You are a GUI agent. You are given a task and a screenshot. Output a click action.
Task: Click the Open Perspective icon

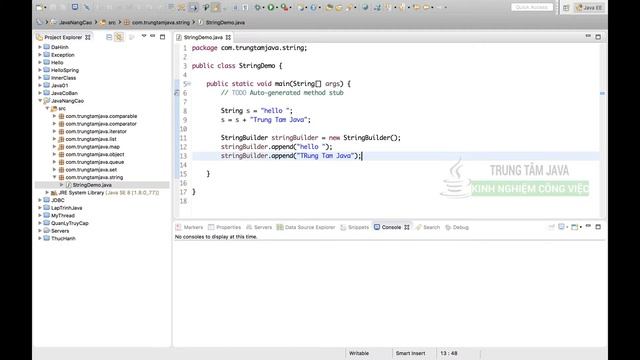[566, 8]
